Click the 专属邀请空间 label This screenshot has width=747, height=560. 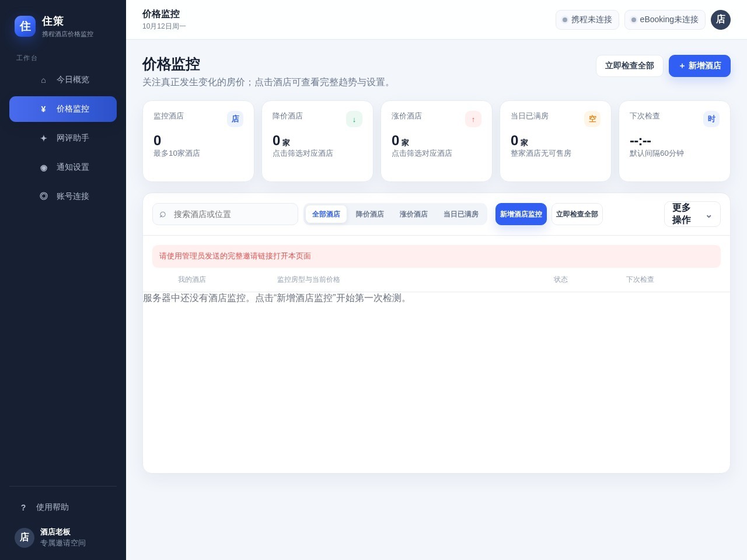(x=63, y=543)
